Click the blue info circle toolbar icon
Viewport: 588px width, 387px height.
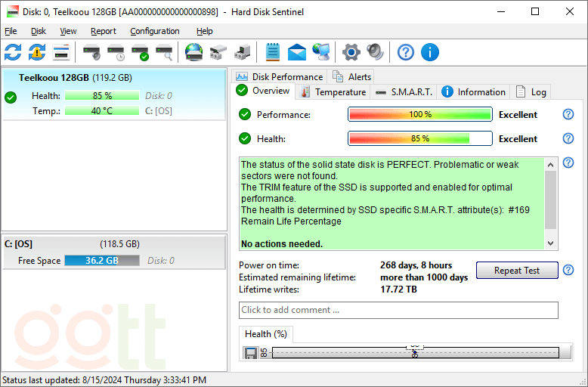[x=429, y=52]
